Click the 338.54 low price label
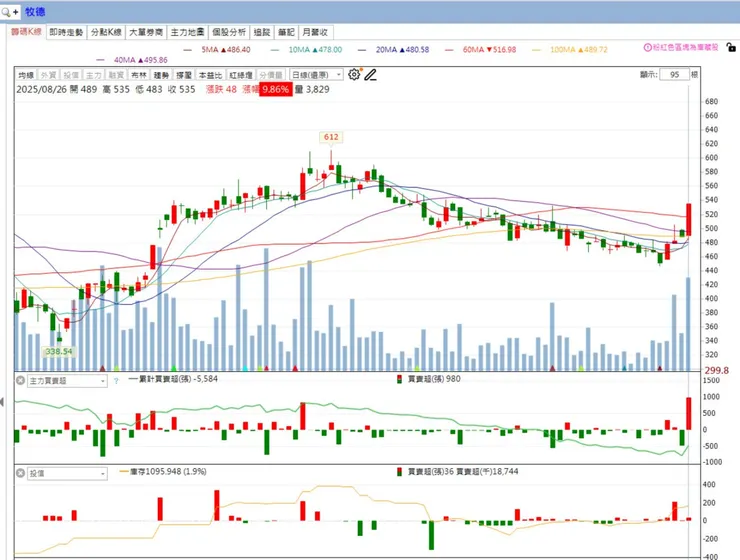 pos(59,351)
